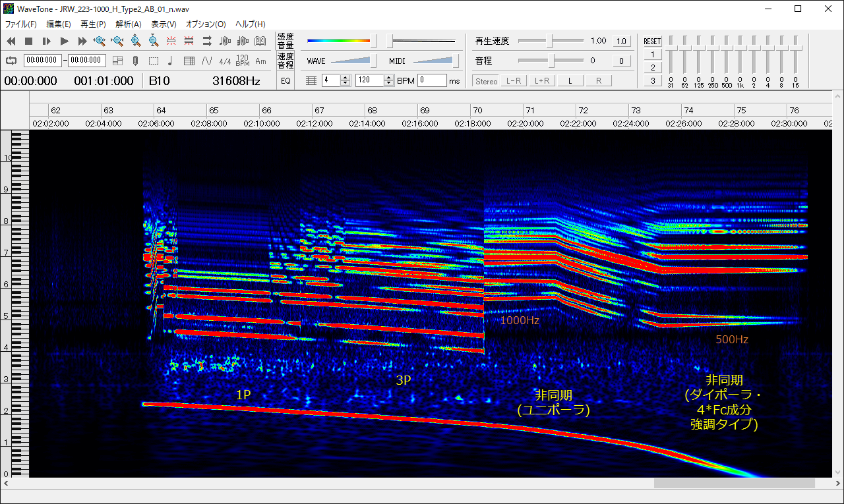The image size is (844, 504).
Task: Click the pause/step play button
Action: [x=47, y=41]
